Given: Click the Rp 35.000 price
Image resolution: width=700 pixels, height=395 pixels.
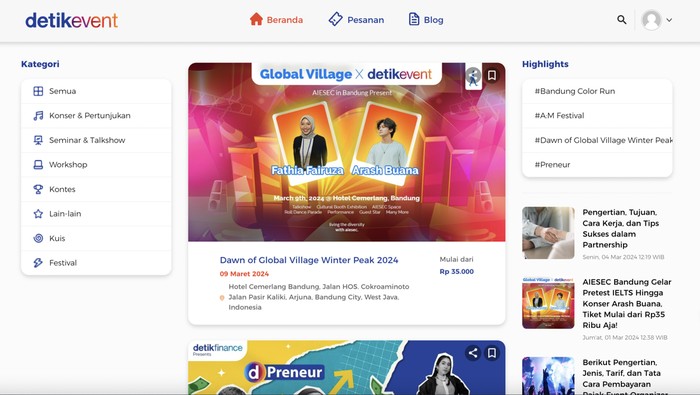Looking at the screenshot, I should pyautogui.click(x=457, y=271).
